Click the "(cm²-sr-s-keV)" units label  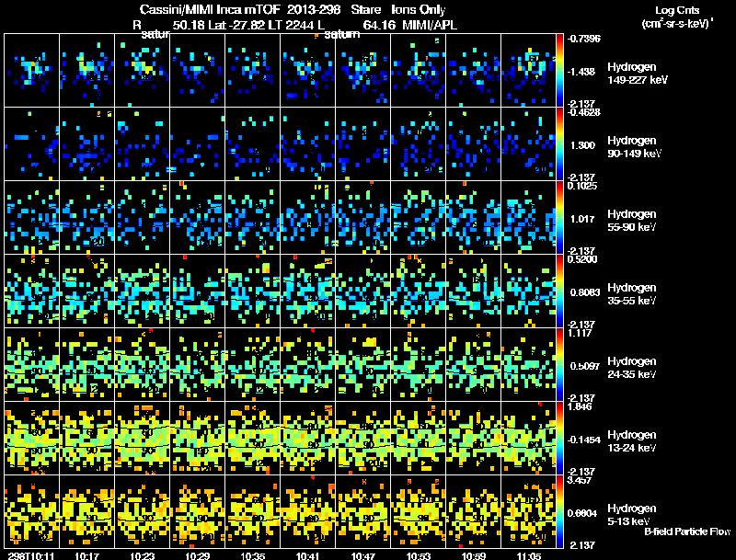[x=677, y=24]
